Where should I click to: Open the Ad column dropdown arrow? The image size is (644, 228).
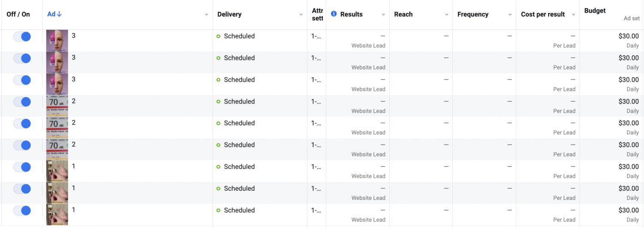point(207,15)
